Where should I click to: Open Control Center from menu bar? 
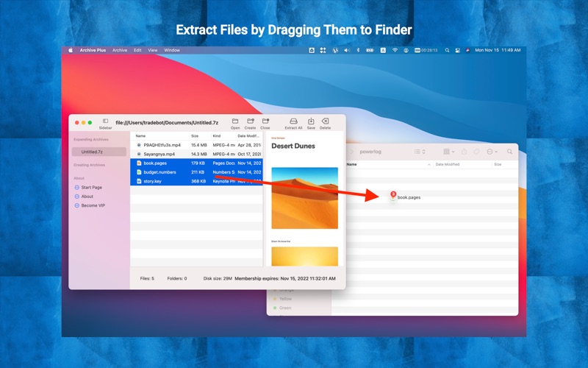(457, 50)
